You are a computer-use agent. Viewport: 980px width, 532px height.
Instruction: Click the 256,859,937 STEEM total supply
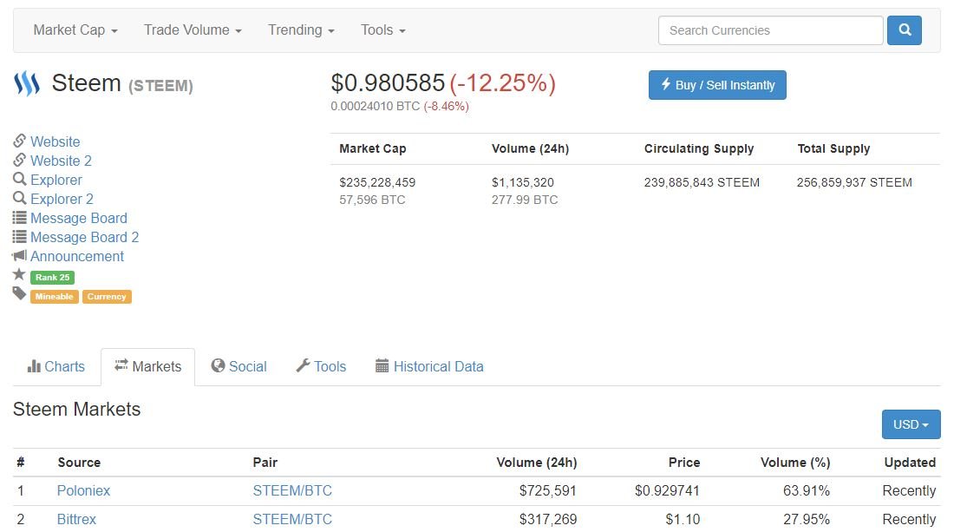(854, 182)
